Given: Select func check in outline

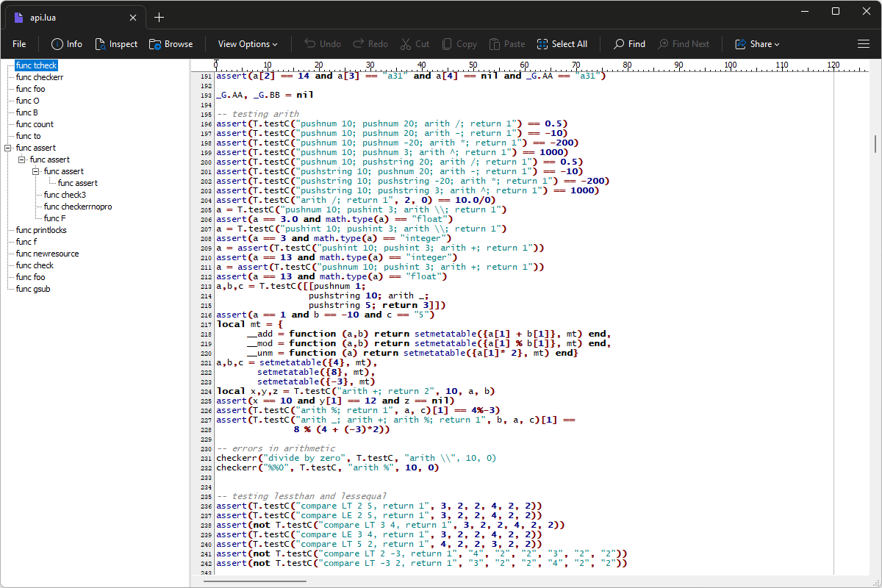Looking at the screenshot, I should 35,265.
